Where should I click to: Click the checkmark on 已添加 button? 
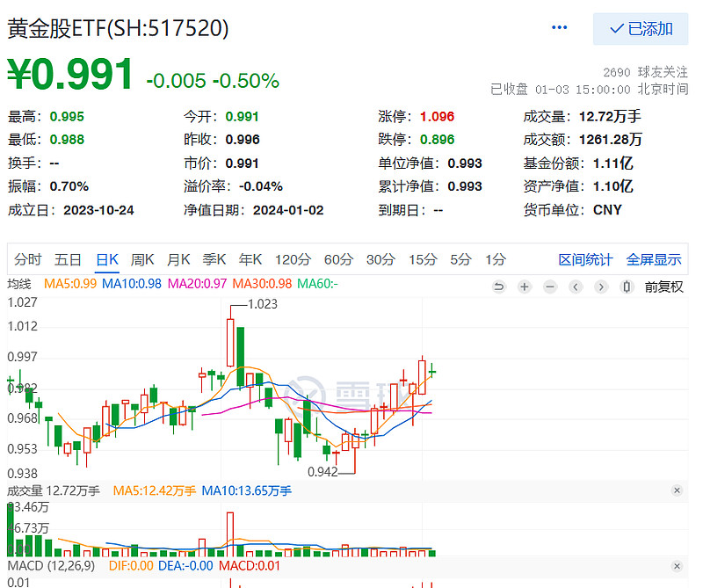pos(618,29)
